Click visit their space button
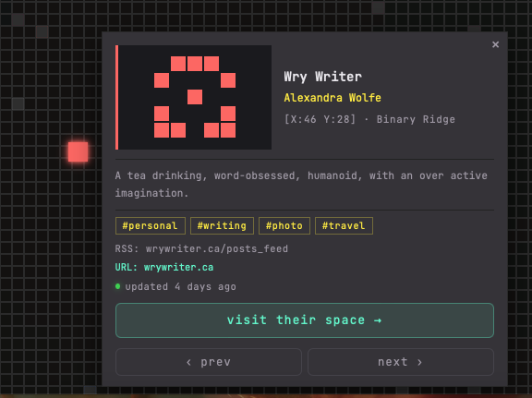Viewport: 532px width, 398px height. pos(305,320)
